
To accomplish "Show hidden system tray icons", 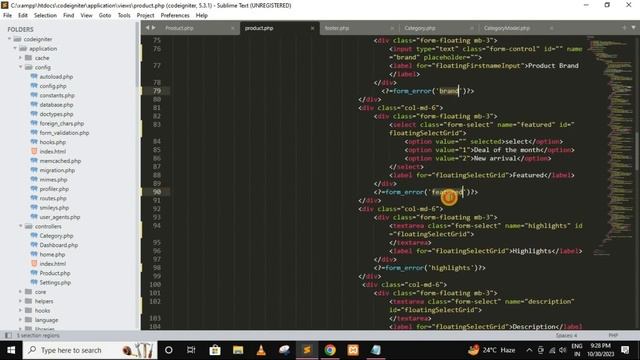I will tap(529, 350).
